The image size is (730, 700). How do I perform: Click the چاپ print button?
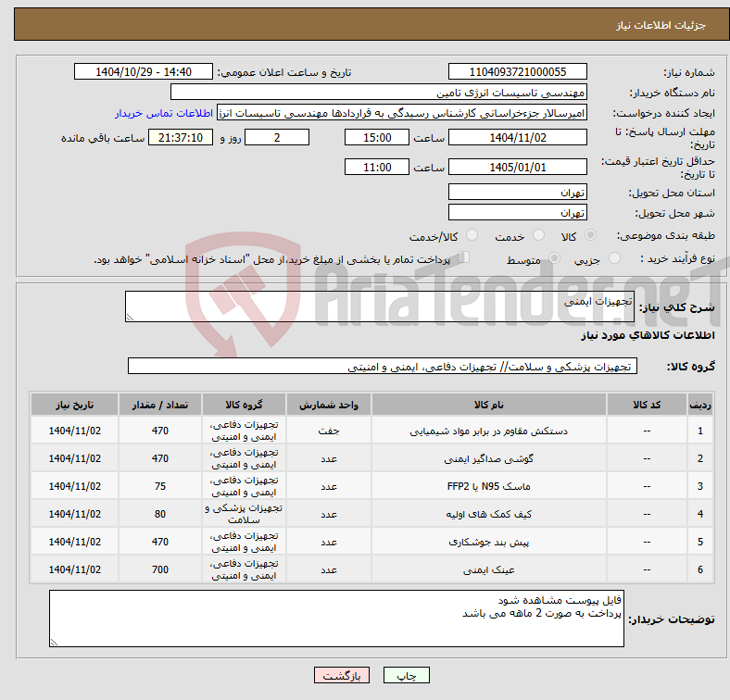click(406, 675)
